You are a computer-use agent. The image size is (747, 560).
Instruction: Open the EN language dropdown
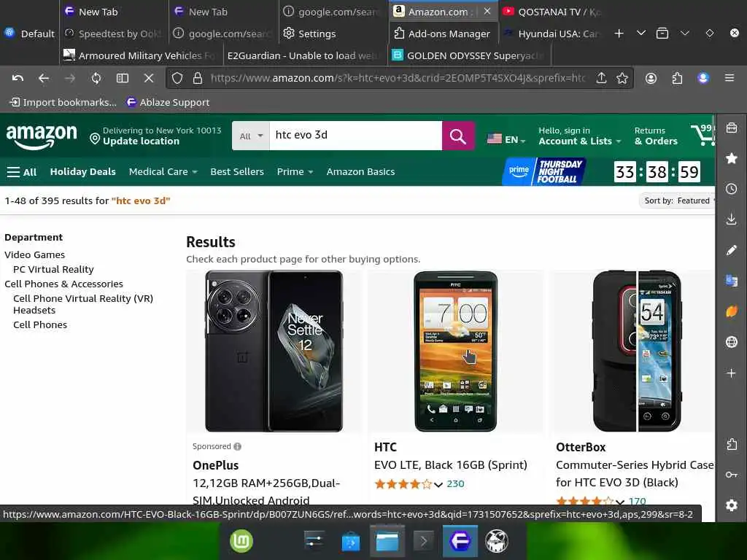pos(506,139)
